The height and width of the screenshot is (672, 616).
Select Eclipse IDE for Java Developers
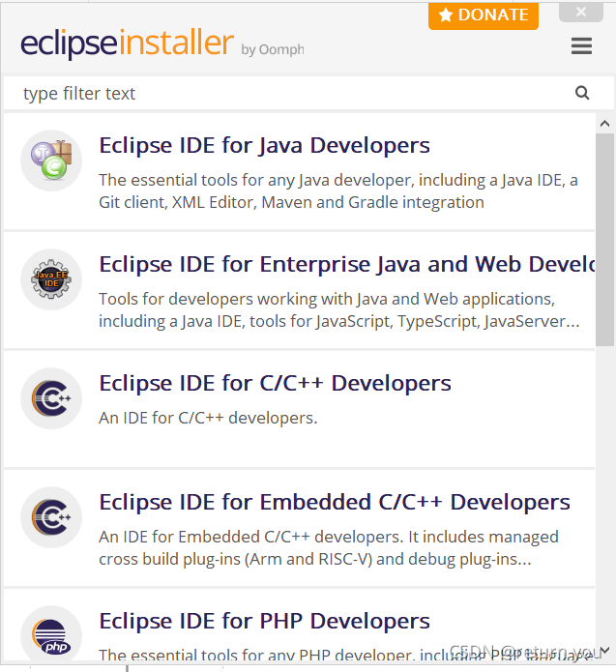(299, 171)
